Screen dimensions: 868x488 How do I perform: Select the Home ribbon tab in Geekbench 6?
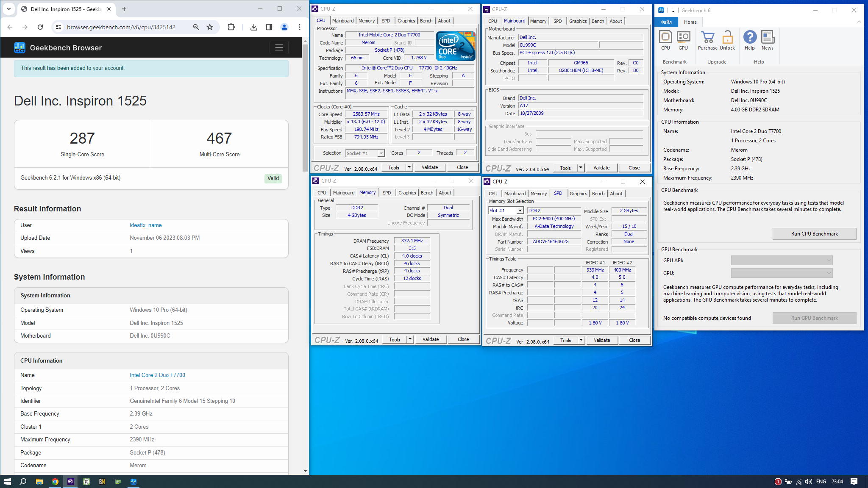690,22
